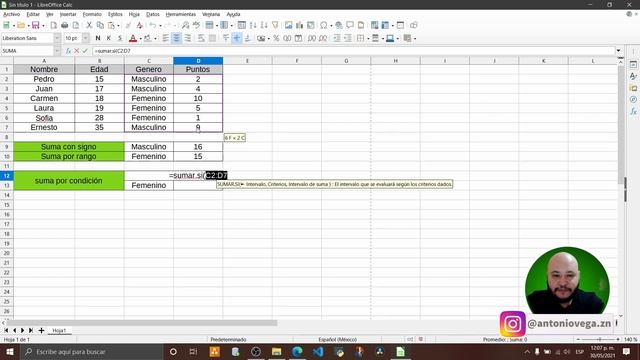The height and width of the screenshot is (360, 640).
Task: Click the export as PDF icon
Action: point(53,25)
